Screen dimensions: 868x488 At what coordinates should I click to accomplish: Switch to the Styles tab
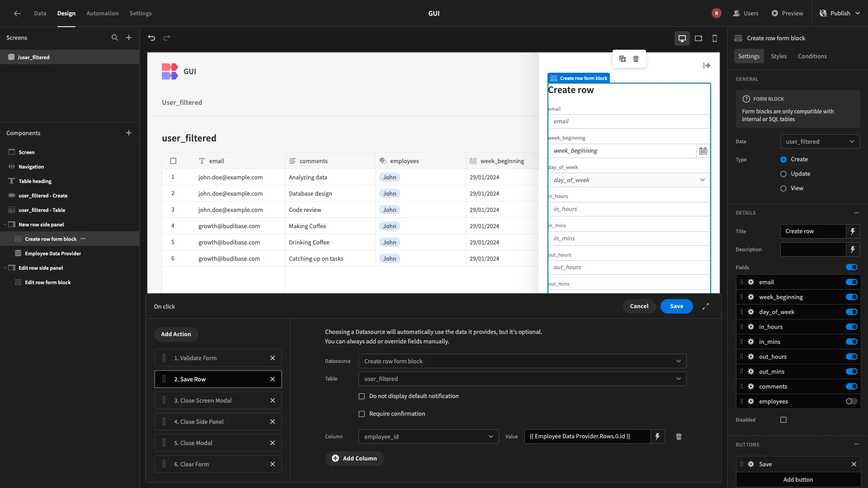pos(778,56)
